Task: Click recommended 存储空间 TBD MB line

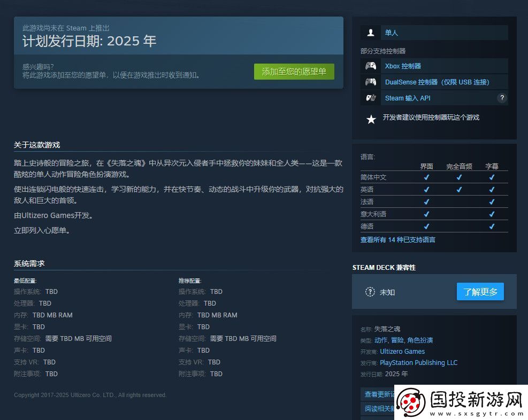Action: (227, 339)
